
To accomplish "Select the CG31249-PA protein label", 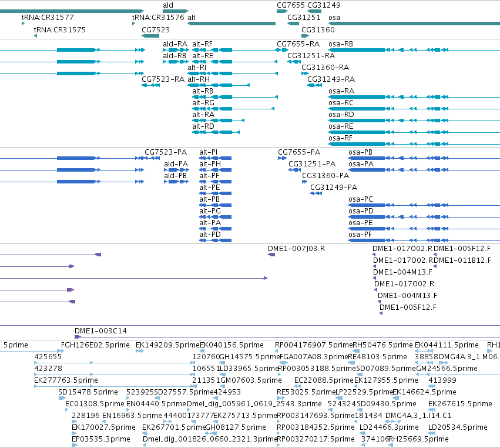I will pos(334,188).
